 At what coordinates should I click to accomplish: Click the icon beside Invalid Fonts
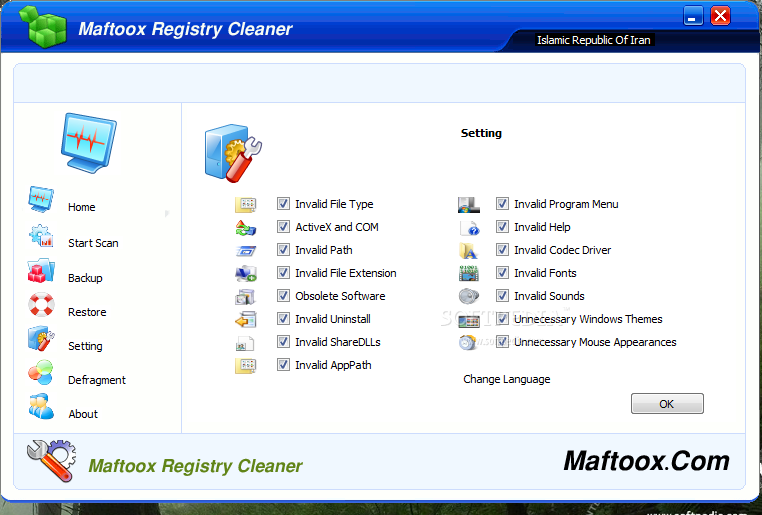click(469, 274)
